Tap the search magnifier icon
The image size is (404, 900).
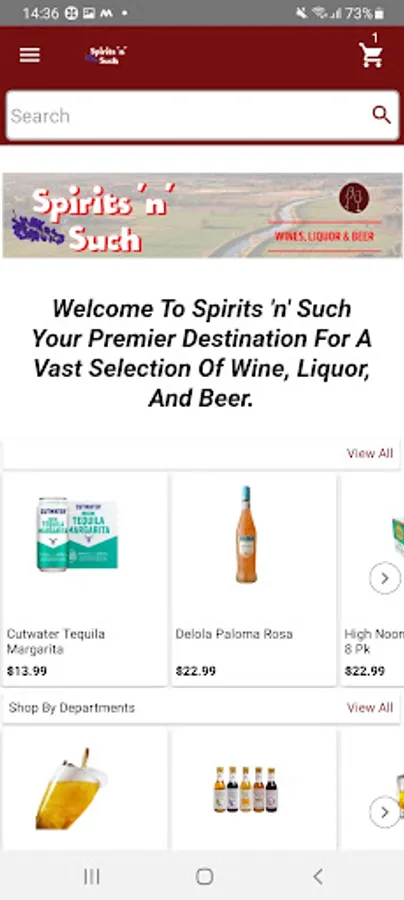(382, 115)
